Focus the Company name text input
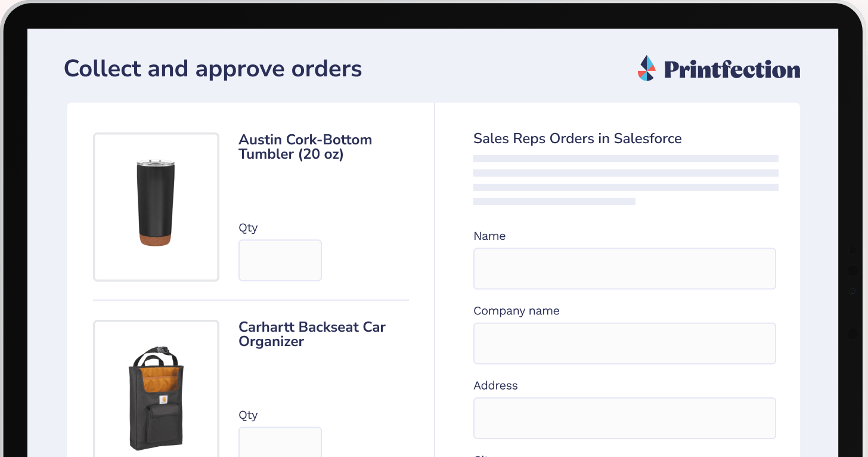 [x=624, y=344]
